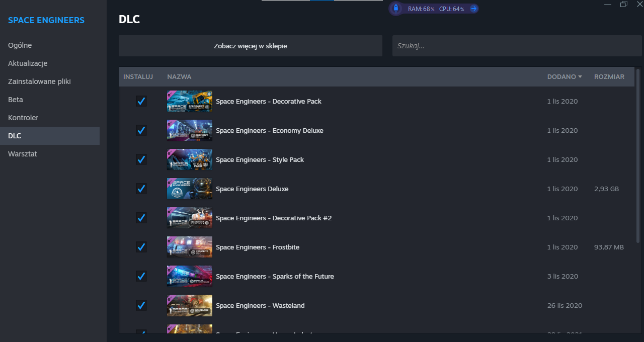The width and height of the screenshot is (644, 342).
Task: Click the Style Pack DLC artwork
Action: pos(189,159)
